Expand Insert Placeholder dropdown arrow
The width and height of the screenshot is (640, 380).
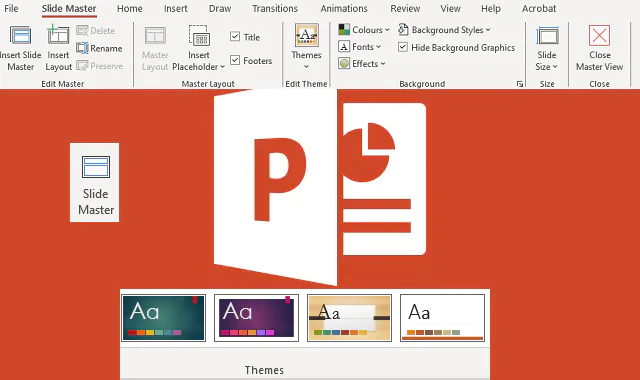pyautogui.click(x=222, y=67)
